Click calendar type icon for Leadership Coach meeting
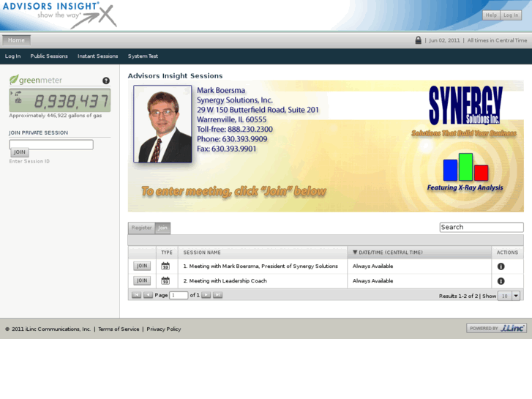The image size is (532, 399). coord(165,280)
